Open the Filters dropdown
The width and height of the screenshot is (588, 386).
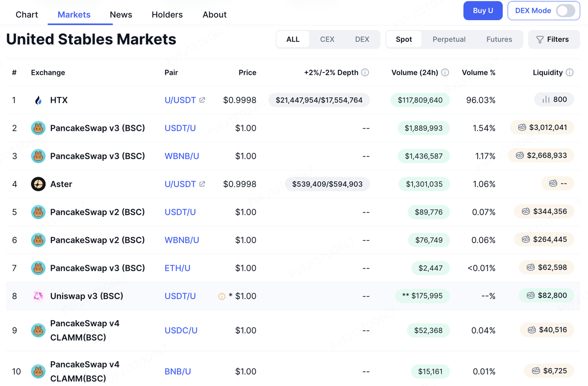point(554,39)
